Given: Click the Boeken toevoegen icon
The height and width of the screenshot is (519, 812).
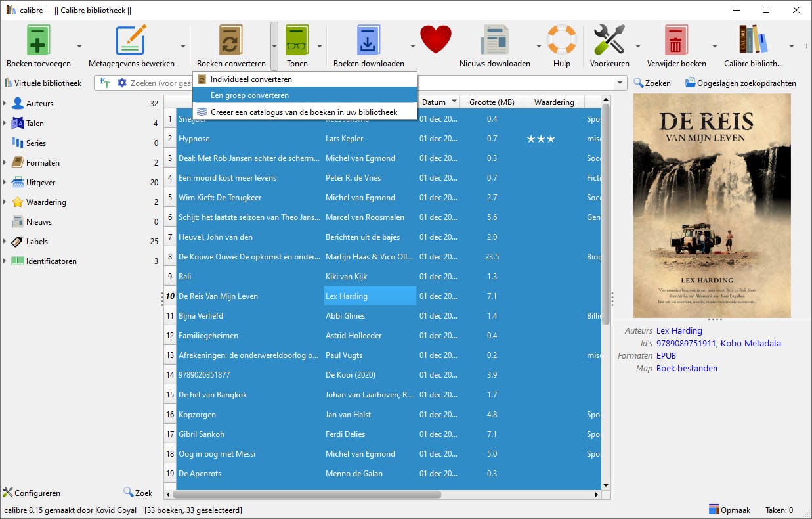Looking at the screenshot, I should (x=38, y=39).
